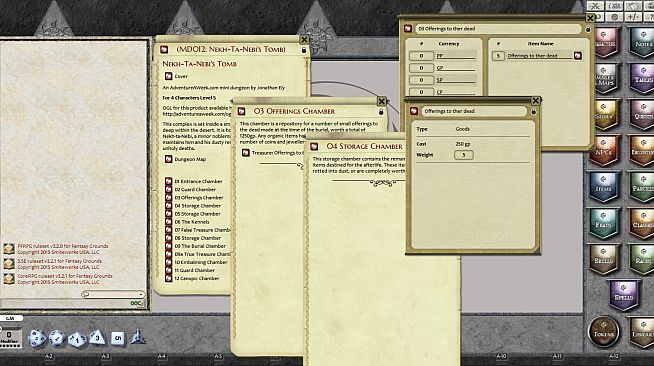Click the d10 die
Screen dimensions: 654x366
(77, 339)
